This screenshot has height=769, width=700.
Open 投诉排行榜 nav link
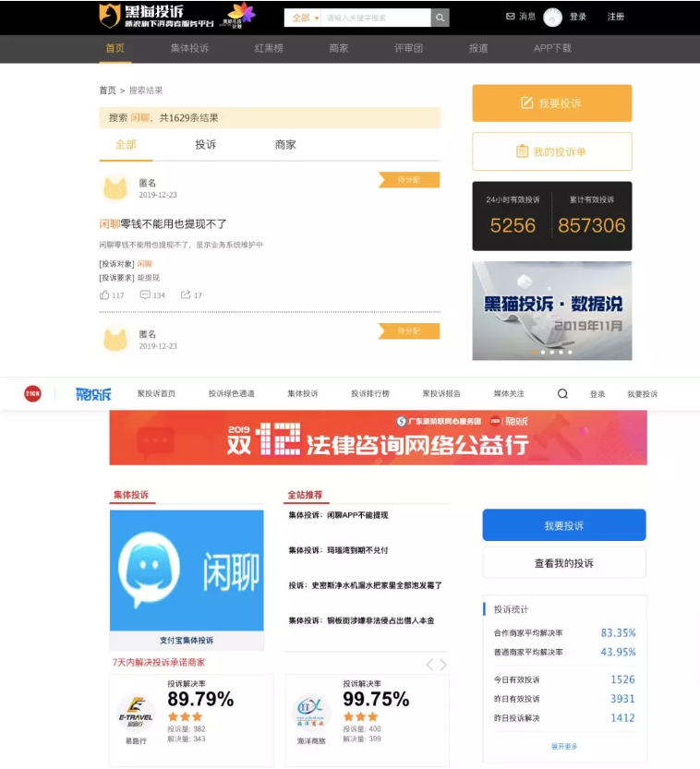370,393
